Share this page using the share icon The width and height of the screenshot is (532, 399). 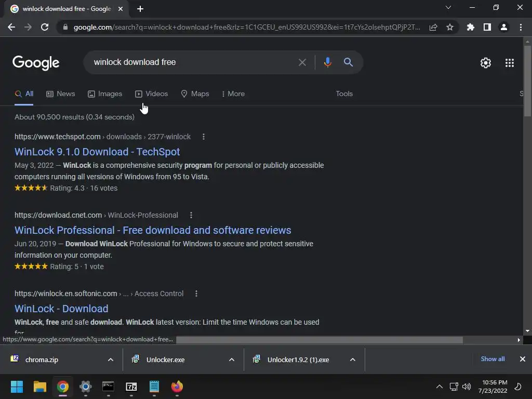(x=433, y=27)
